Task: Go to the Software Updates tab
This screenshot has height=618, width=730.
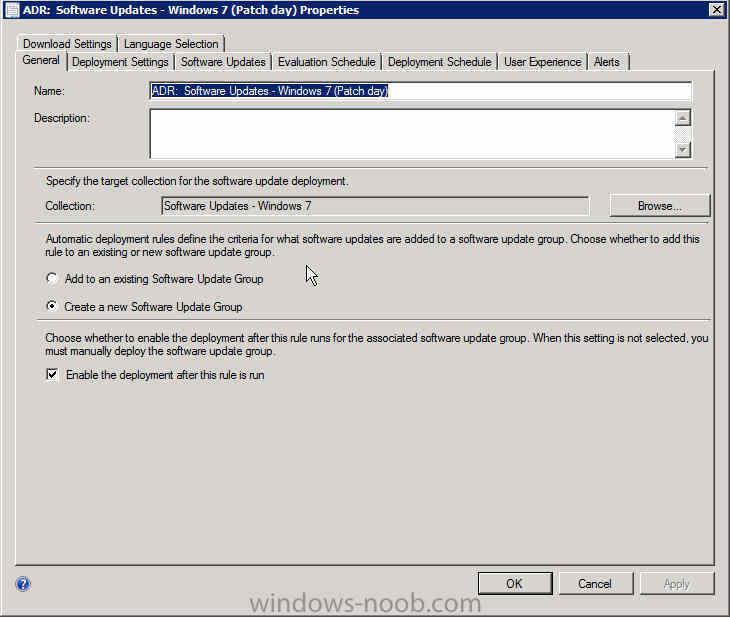Action: click(223, 62)
